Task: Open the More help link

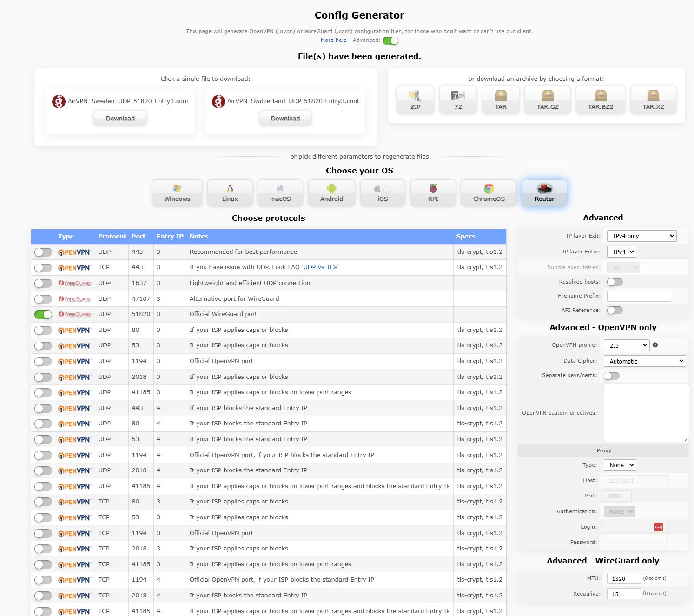Action: [x=334, y=40]
